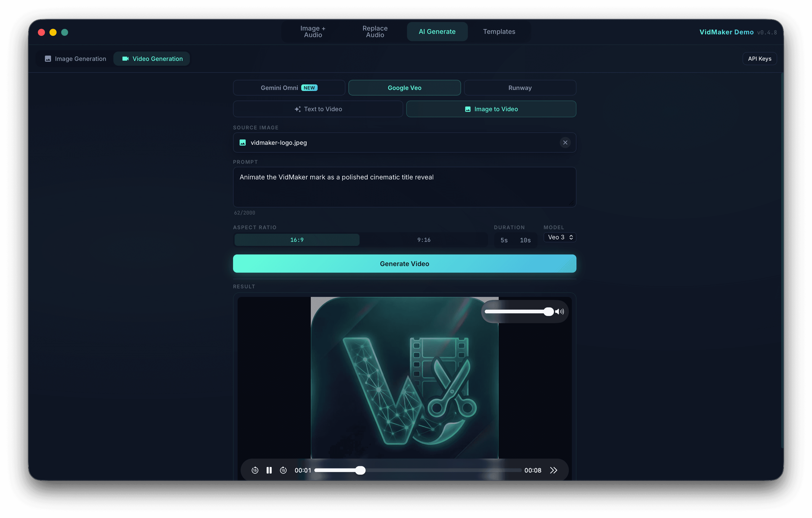Adjust the volume slider knob
Screen dimensions: 812x518
click(x=548, y=312)
